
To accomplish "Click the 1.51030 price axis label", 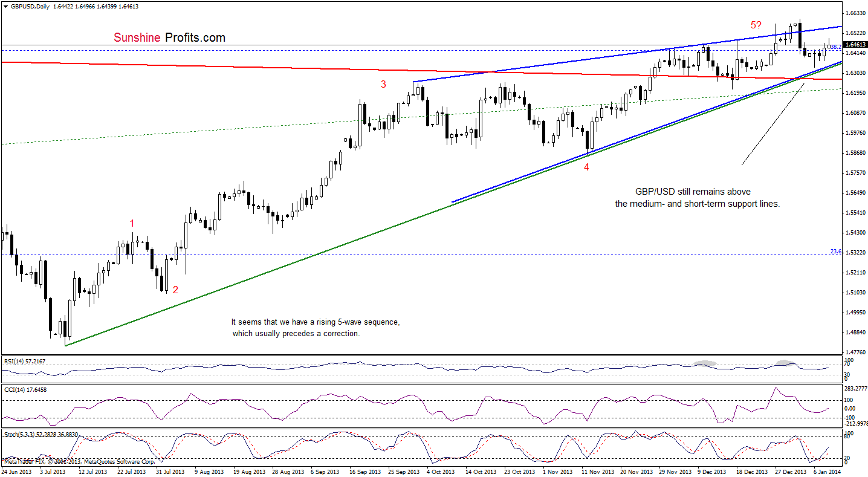I will [855, 292].
